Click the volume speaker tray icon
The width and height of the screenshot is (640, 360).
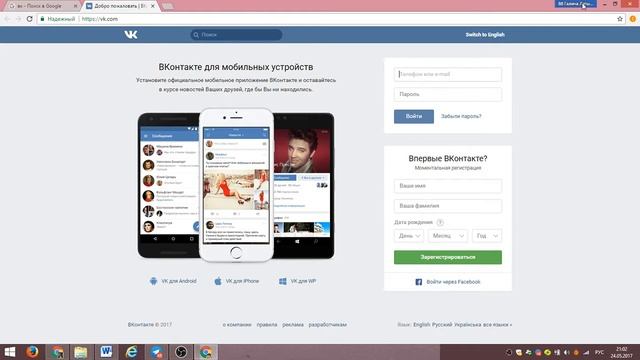[567, 352]
